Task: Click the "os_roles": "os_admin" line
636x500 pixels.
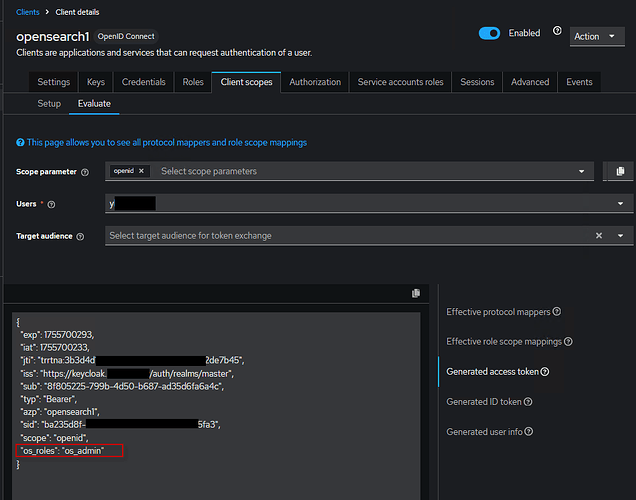Action: coord(62,451)
